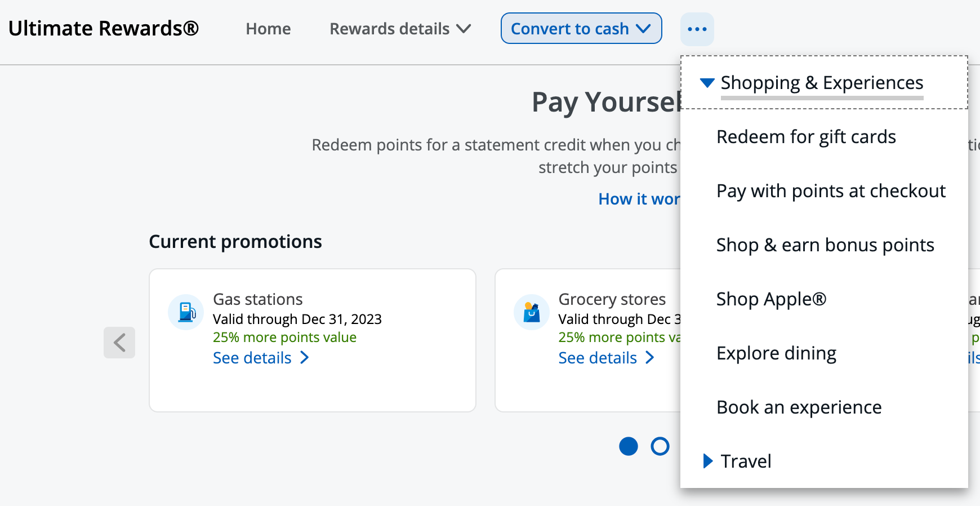Viewport: 980px width, 506px height.
Task: Open the Rewards details dropdown
Action: [x=400, y=29]
